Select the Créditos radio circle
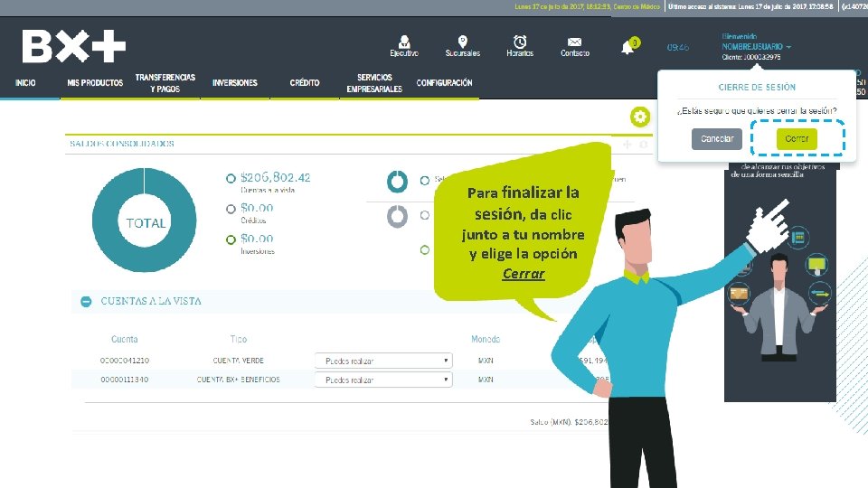 tap(231, 209)
